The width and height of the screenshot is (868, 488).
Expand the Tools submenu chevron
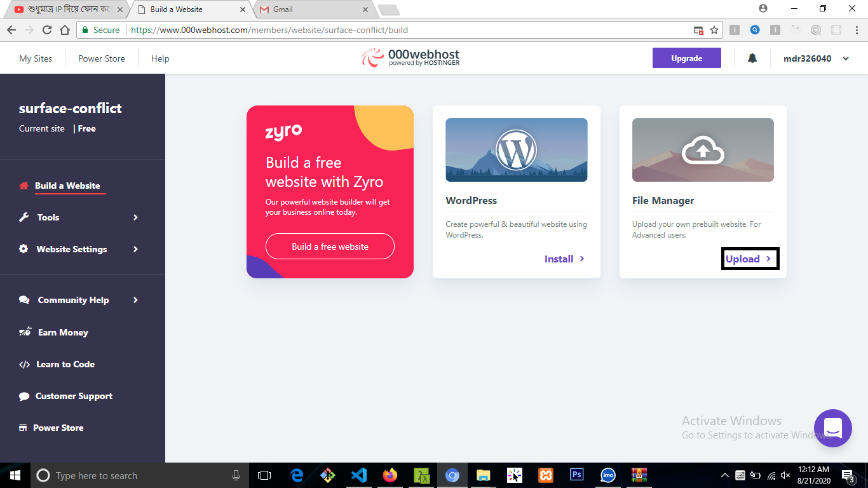coord(135,217)
